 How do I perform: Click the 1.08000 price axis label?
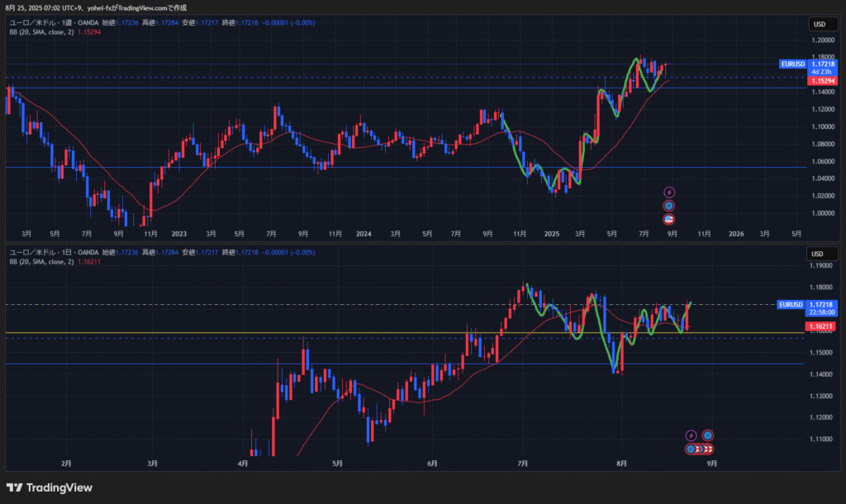pos(823,144)
